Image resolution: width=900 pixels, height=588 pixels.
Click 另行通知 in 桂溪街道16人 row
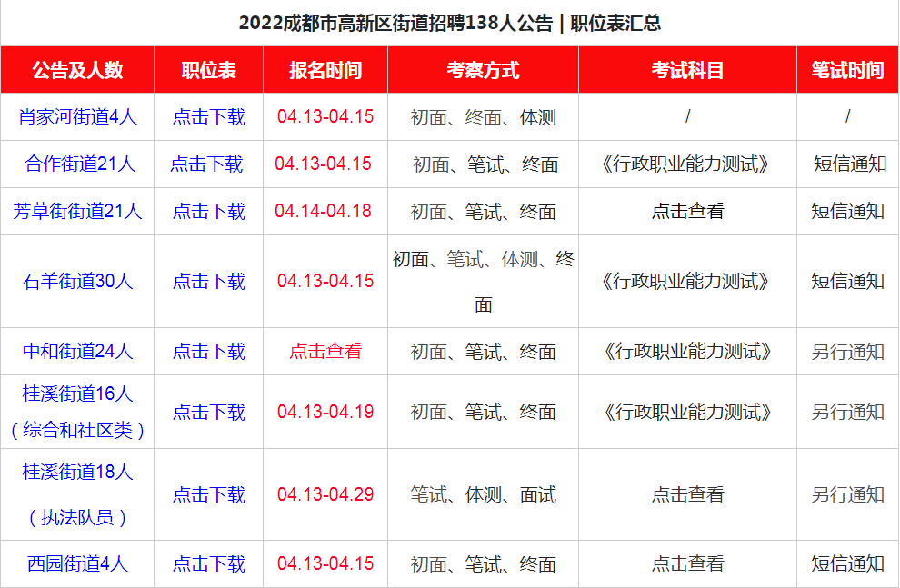click(848, 412)
